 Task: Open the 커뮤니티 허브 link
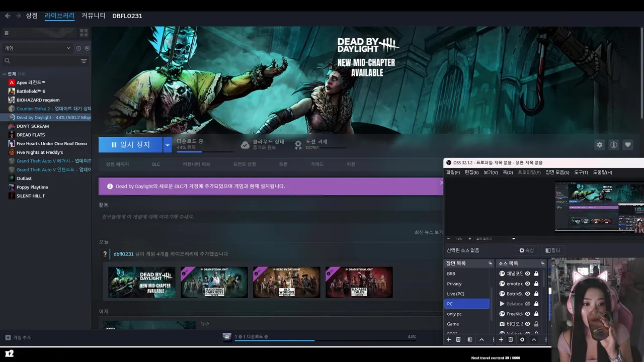(196, 164)
